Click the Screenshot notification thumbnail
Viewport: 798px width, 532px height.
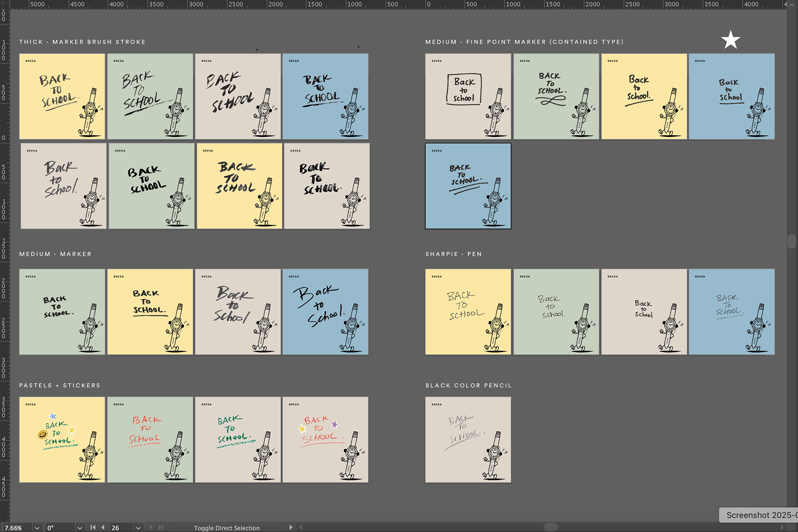758,515
